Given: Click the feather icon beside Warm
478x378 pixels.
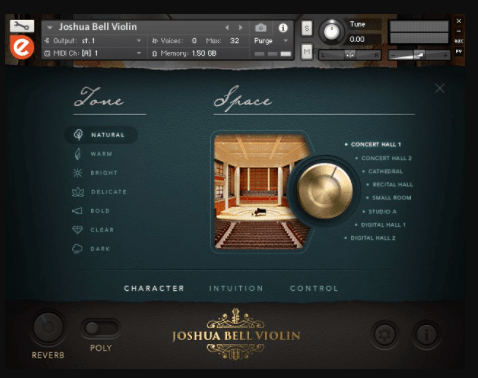Looking at the screenshot, I should 78,154.
